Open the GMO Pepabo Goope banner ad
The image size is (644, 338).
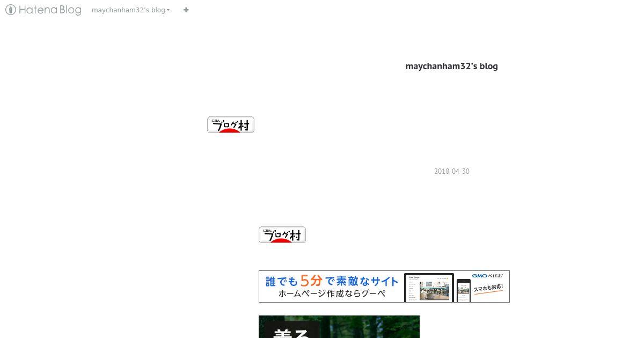[x=384, y=286]
